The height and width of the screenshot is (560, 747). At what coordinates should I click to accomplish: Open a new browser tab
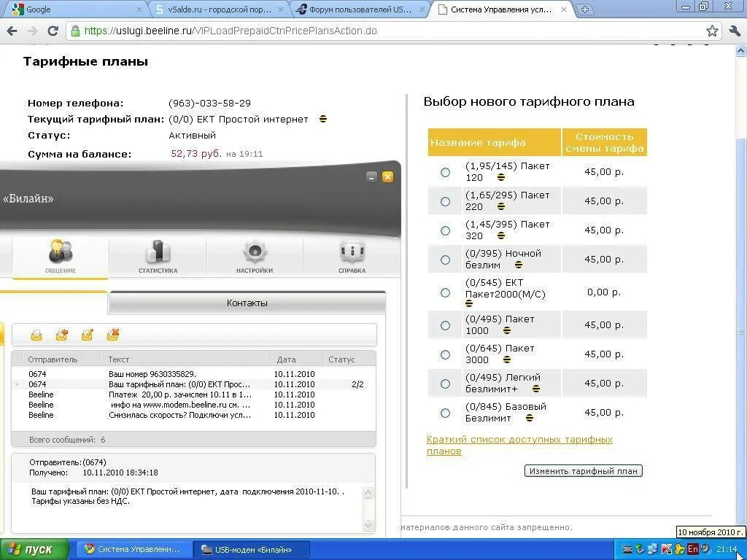[x=585, y=9]
